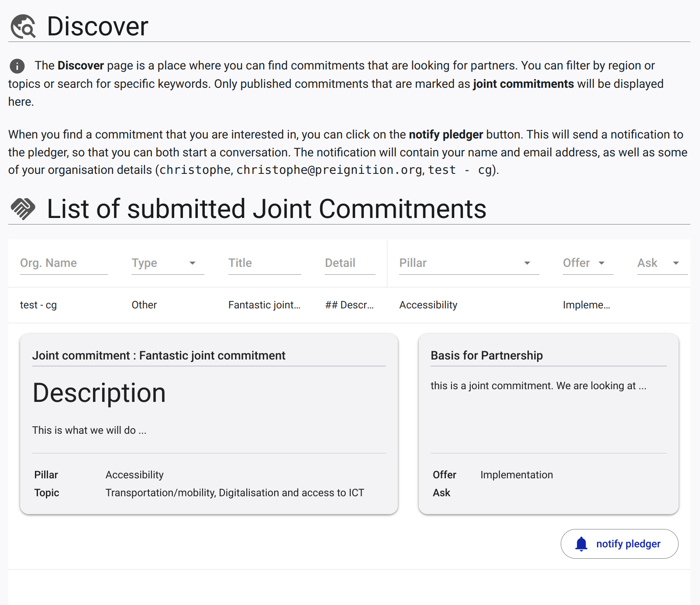Click into the Title filter field
Viewport: 700px width, 605px height.
point(265,263)
